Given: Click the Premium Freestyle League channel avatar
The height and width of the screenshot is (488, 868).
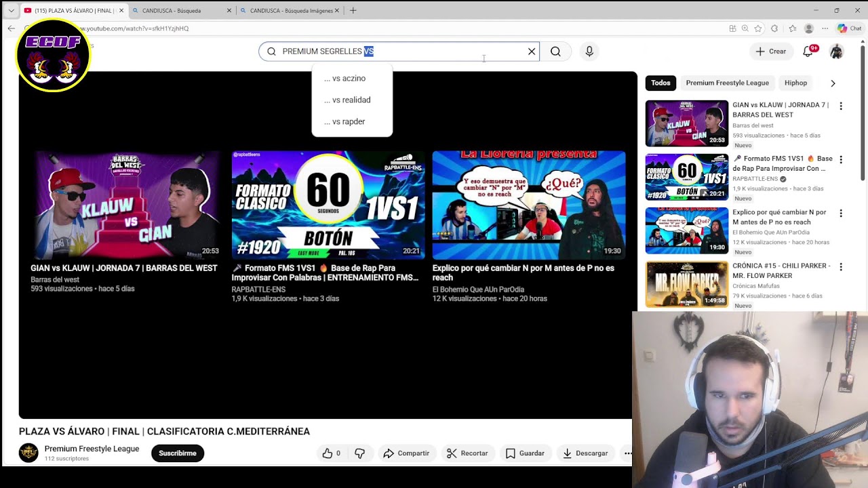Looking at the screenshot, I should 28,453.
